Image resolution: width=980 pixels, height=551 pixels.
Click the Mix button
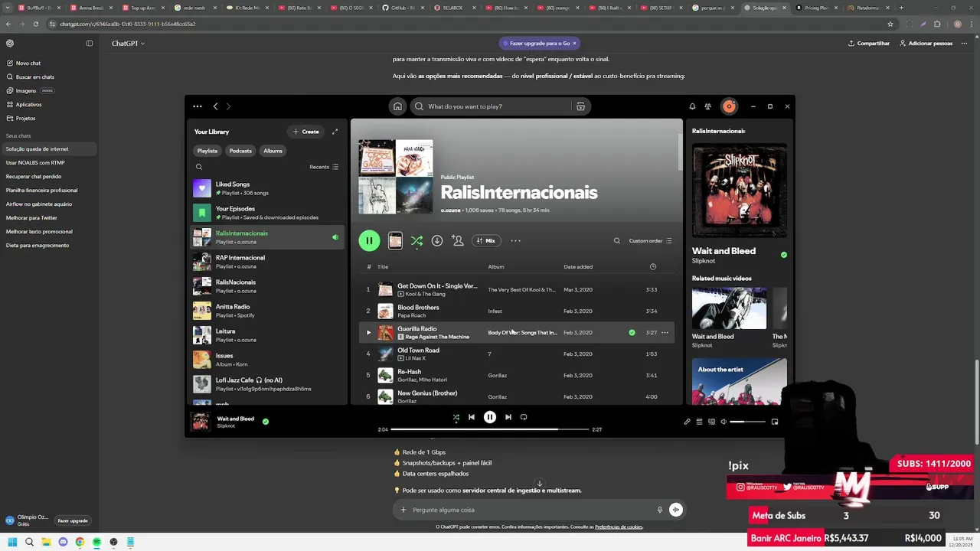486,240
